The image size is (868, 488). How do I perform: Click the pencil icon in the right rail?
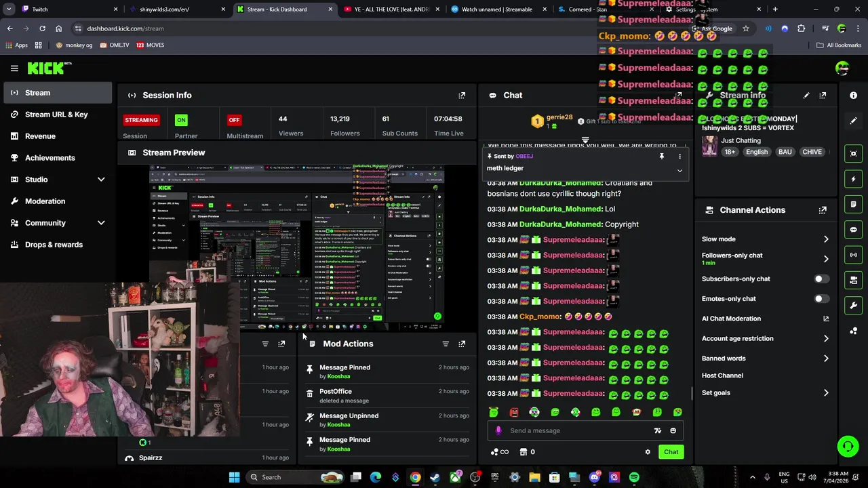pyautogui.click(x=853, y=121)
